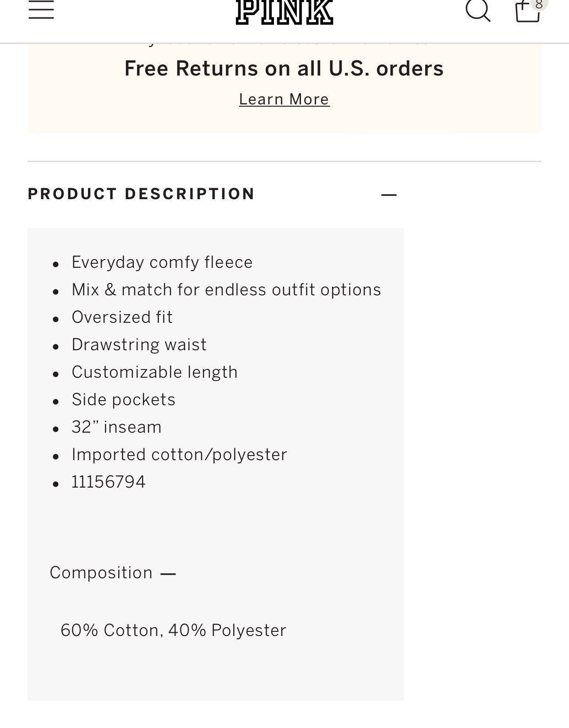Click the Side pockets bullet
The image size is (569, 728).
point(123,400)
